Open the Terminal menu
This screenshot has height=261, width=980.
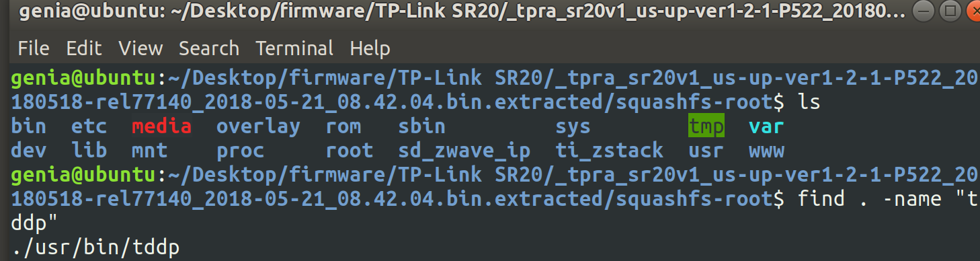(294, 48)
